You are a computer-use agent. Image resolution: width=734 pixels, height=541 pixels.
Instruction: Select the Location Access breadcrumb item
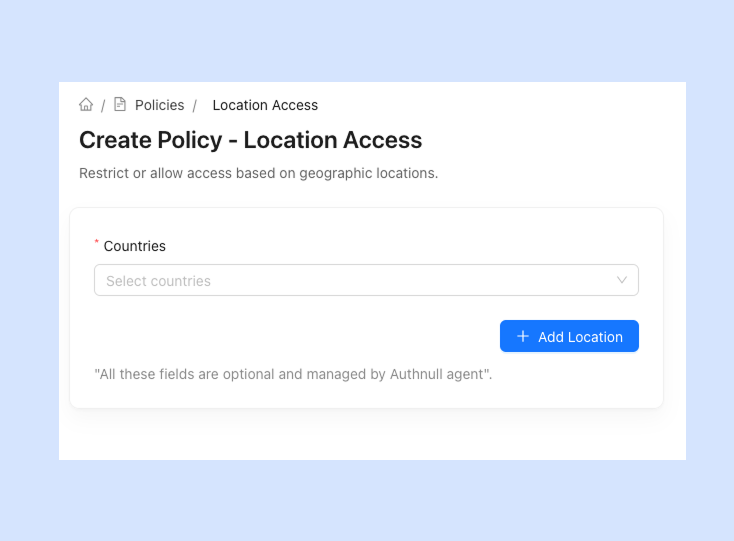click(265, 105)
